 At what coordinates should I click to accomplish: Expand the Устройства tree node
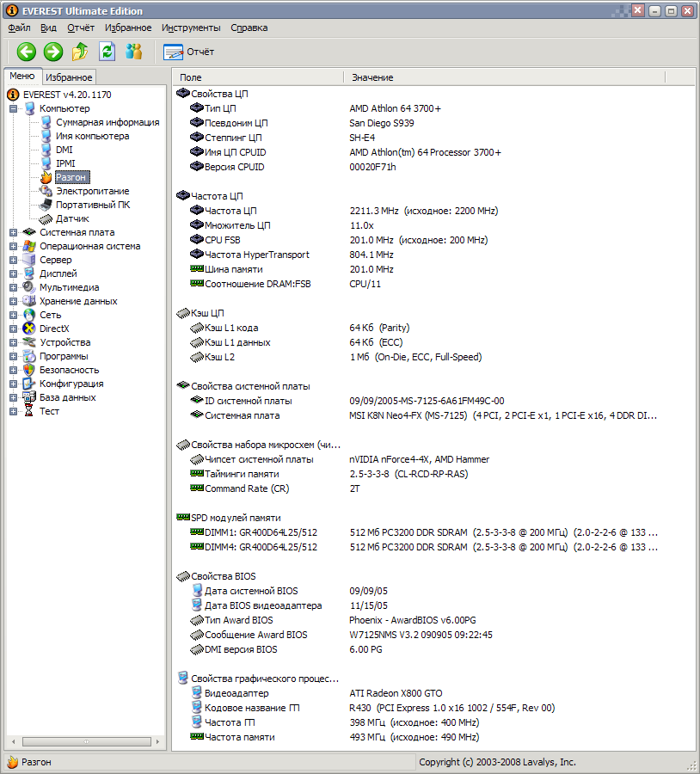[13, 342]
